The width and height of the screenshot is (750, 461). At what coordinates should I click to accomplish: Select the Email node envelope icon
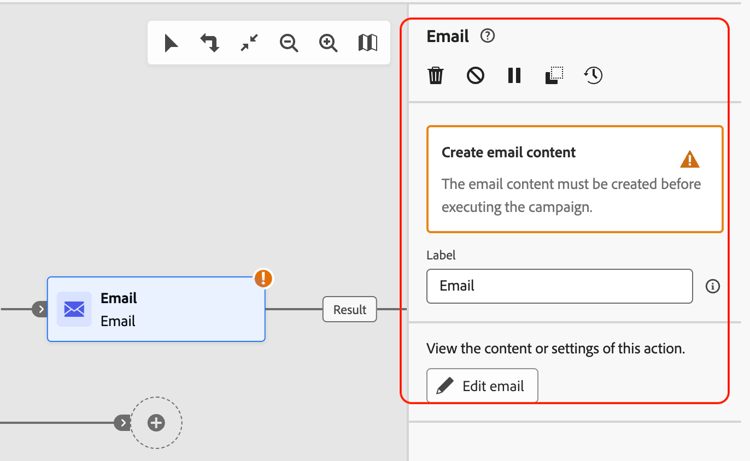coord(74,309)
